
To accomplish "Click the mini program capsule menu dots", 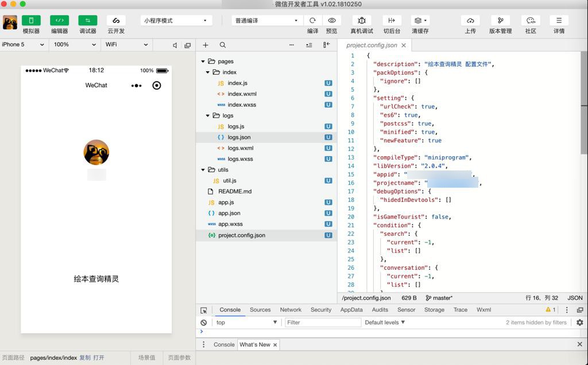I will pos(137,86).
